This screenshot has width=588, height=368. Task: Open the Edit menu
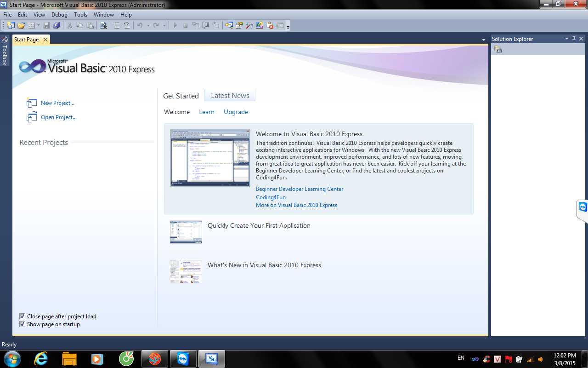23,15
